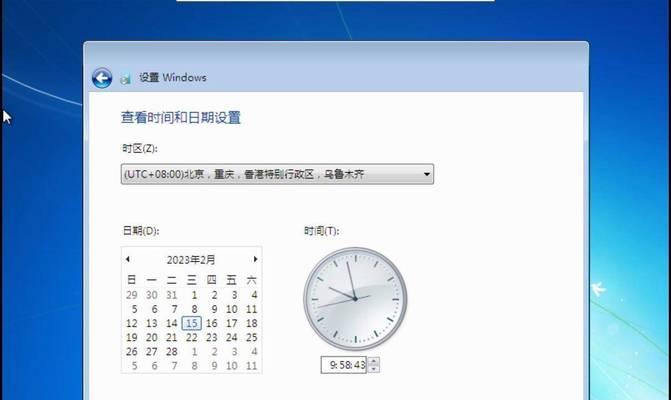The image size is (671, 400).
Task: Select date 28 in the calendar
Action: [172, 352]
